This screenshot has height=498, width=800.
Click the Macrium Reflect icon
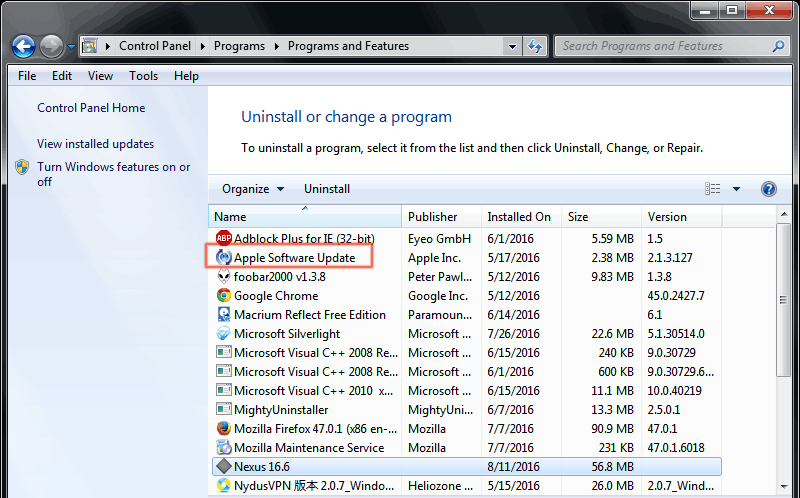223,314
